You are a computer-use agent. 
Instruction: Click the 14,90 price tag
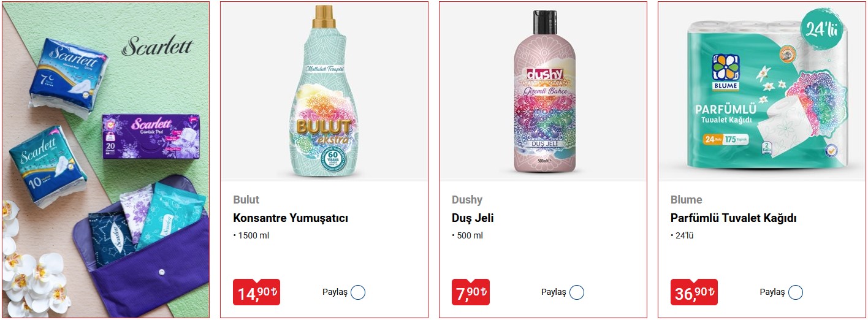(256, 292)
